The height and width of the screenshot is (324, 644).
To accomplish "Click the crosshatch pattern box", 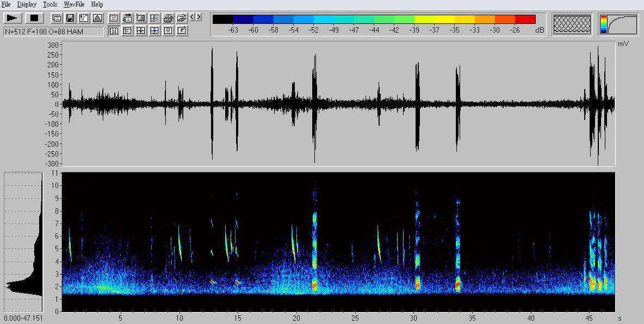I will coord(572,24).
